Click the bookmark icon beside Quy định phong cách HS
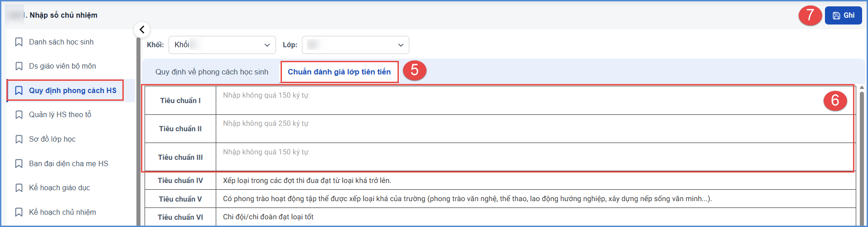 pyautogui.click(x=19, y=91)
